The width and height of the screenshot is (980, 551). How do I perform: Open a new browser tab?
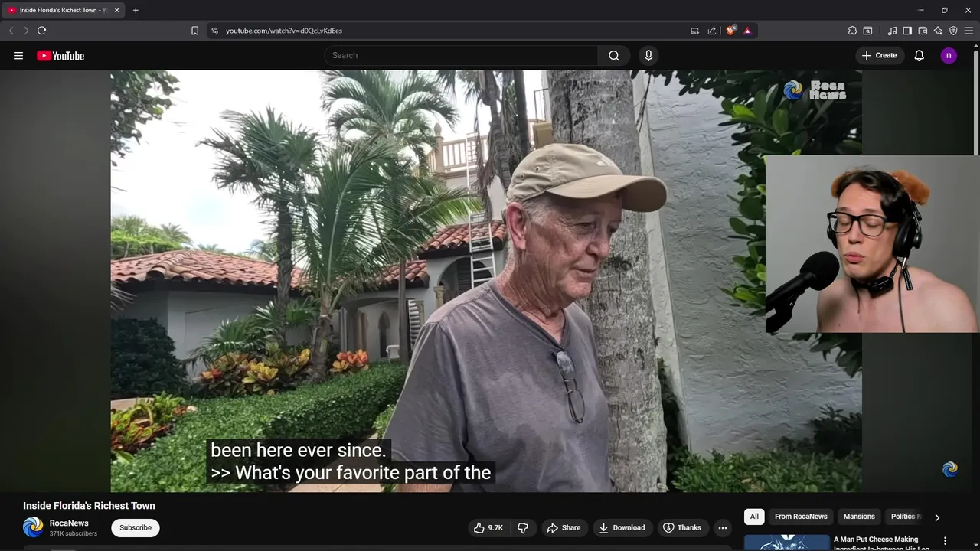tap(136, 10)
